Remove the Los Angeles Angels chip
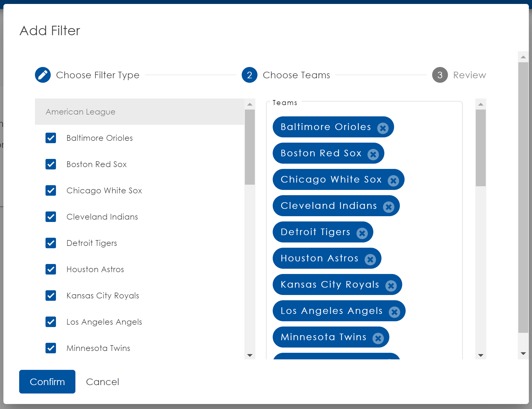 394,312
